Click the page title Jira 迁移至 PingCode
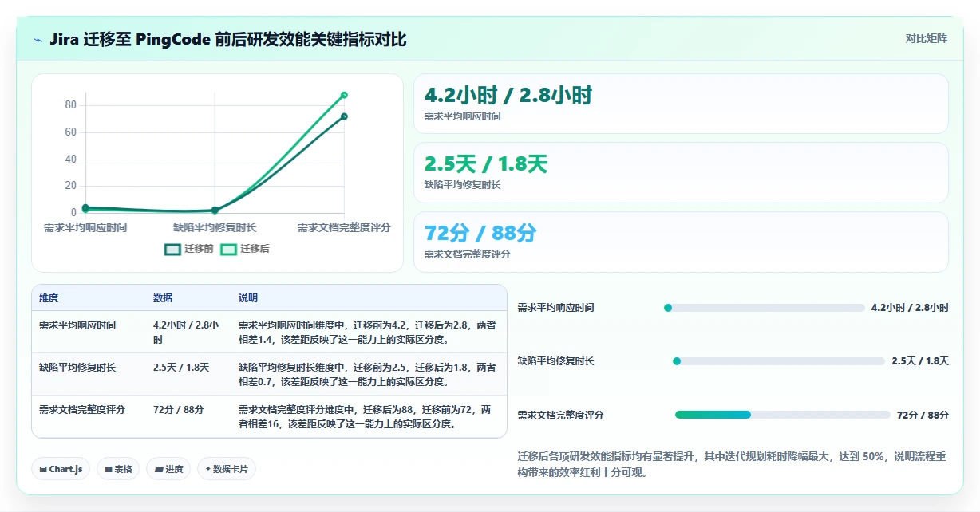980x512 pixels. coord(228,39)
